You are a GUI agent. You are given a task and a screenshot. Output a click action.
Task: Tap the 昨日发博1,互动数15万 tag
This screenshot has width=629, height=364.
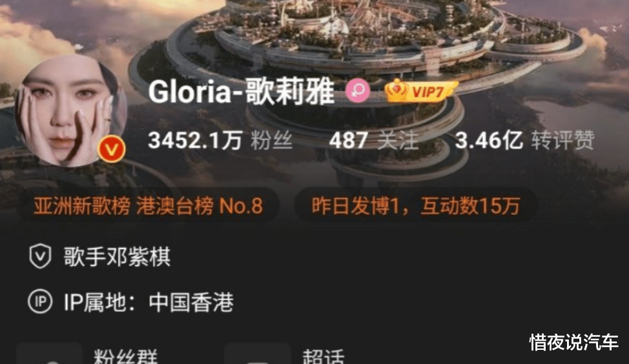pos(416,206)
